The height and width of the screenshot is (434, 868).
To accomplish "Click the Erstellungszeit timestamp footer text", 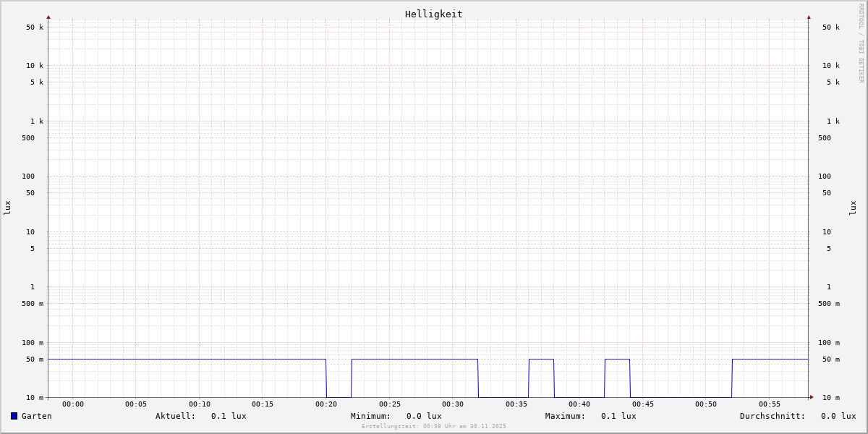I will pos(434,427).
